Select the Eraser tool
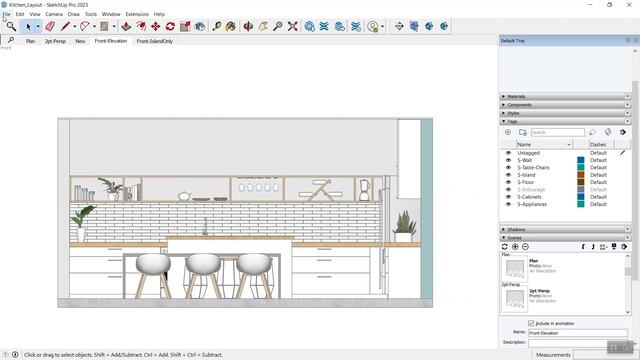The height and width of the screenshot is (360, 640). coord(50,27)
